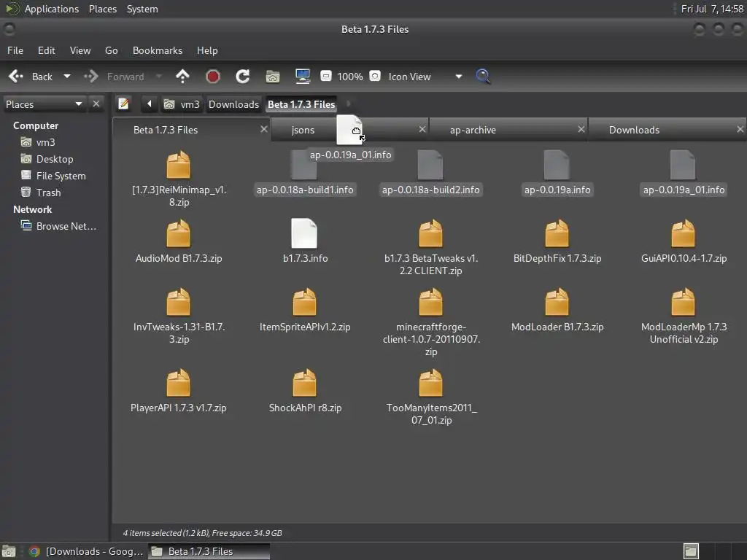
Task: Open the Go menu
Action: click(111, 50)
